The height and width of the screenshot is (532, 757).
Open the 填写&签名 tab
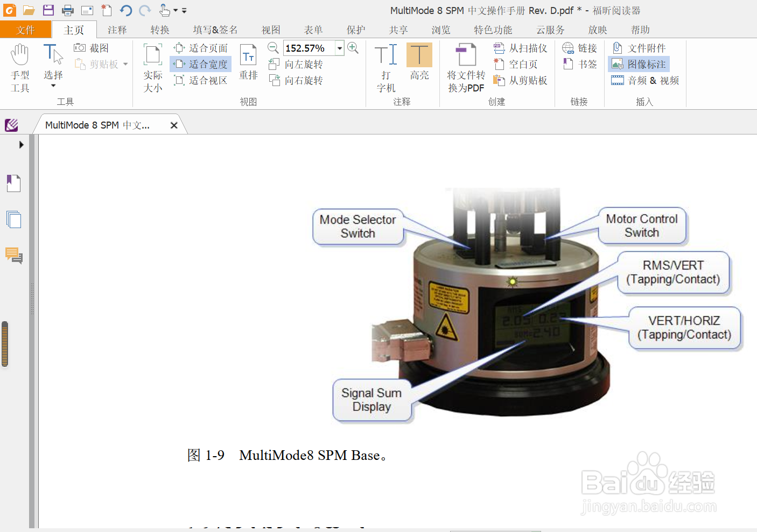tap(215, 30)
